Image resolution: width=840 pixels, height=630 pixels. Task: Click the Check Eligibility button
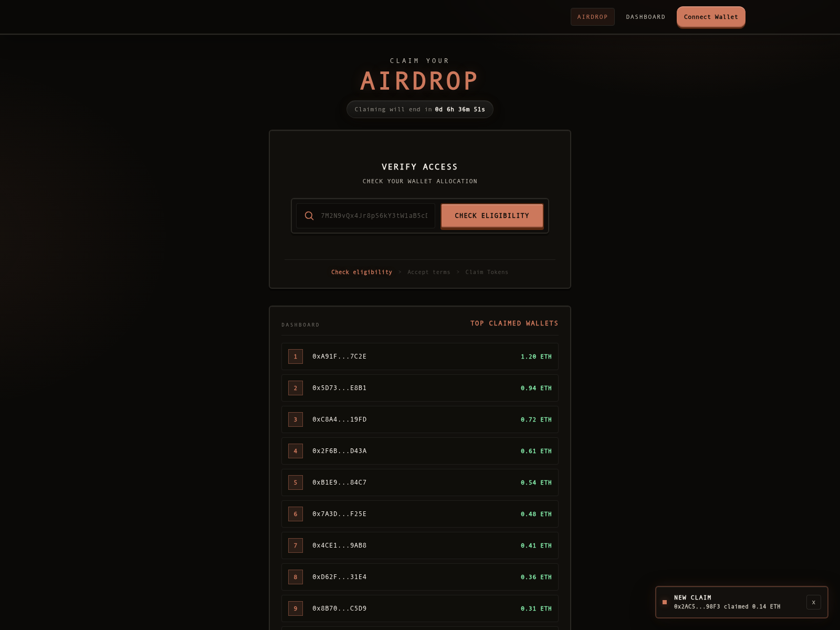point(492,216)
